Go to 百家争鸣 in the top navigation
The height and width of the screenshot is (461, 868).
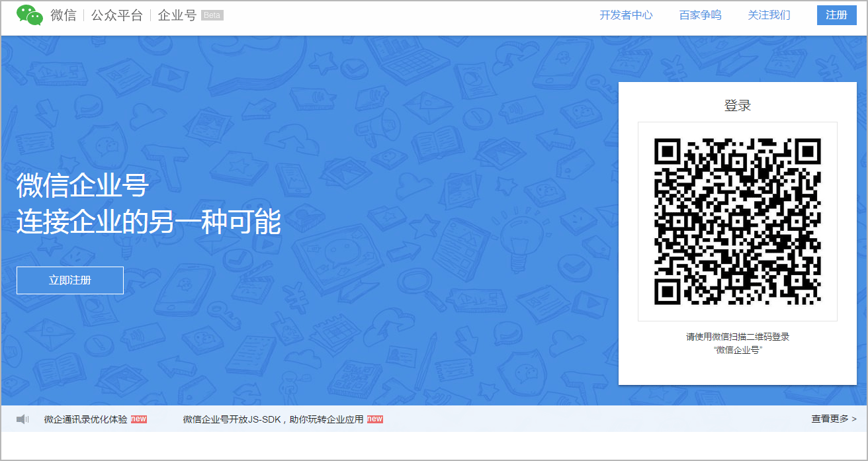point(700,15)
